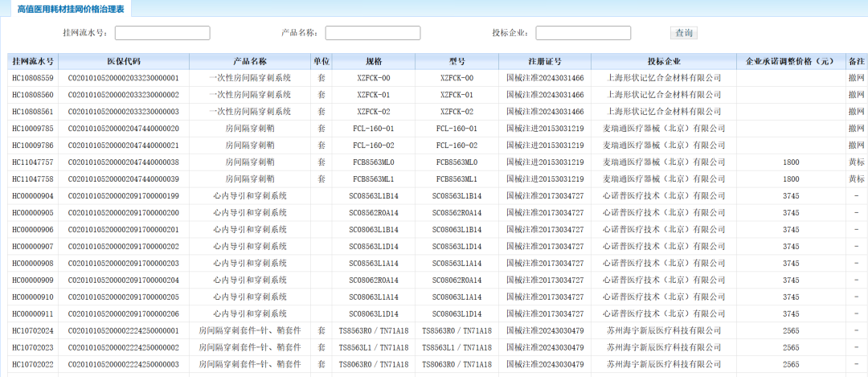
Task: Click 心内导引和穿刺系统 in row HC00000904
Action: pyautogui.click(x=250, y=196)
